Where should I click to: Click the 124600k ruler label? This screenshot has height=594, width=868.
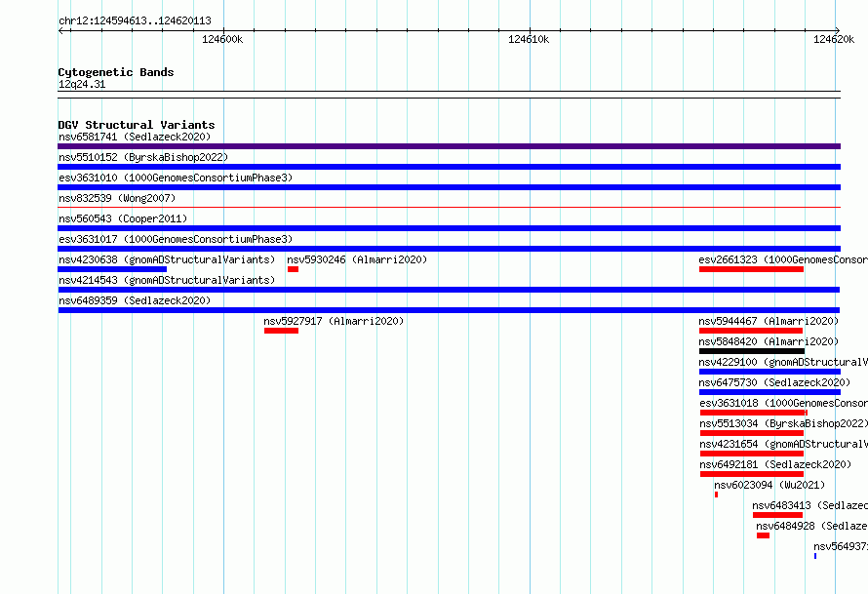[222, 39]
